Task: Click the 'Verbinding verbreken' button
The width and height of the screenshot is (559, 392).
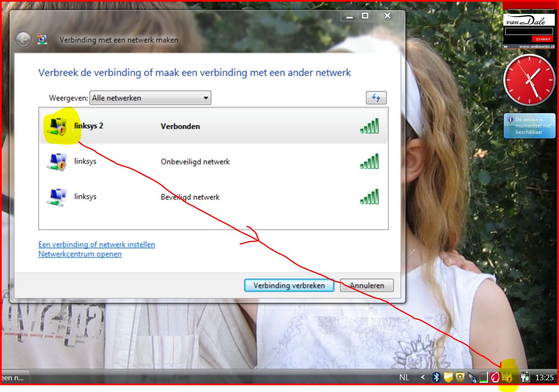Action: [x=289, y=285]
